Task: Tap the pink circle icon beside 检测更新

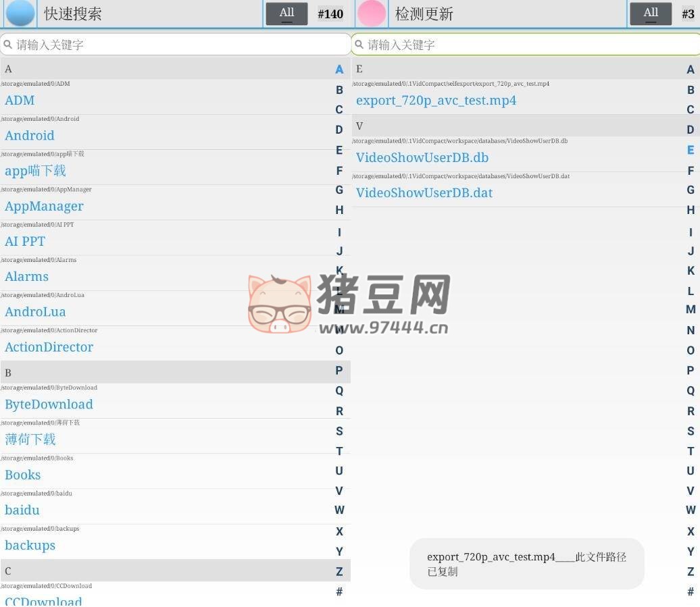Action: pos(371,13)
